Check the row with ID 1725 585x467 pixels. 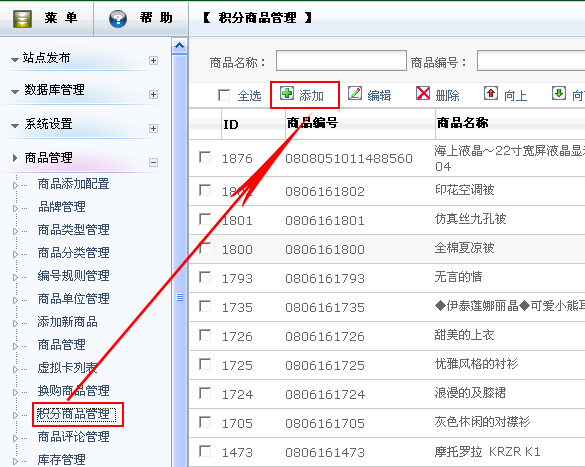pos(205,364)
